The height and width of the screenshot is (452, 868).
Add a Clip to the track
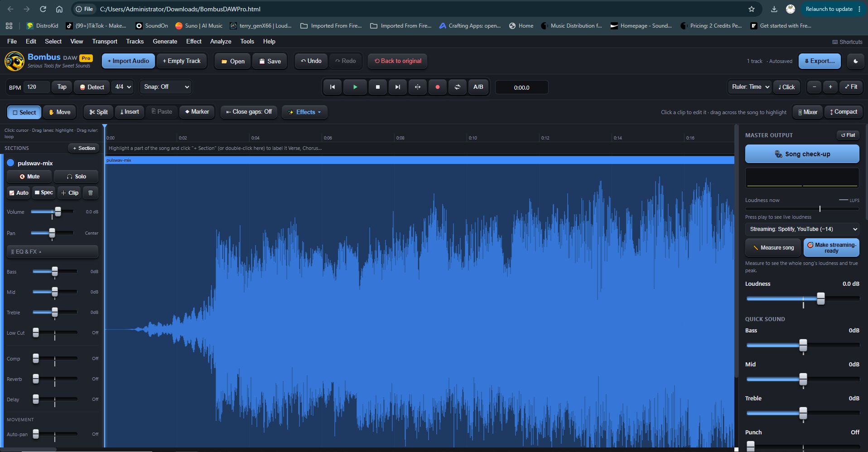[69, 192]
